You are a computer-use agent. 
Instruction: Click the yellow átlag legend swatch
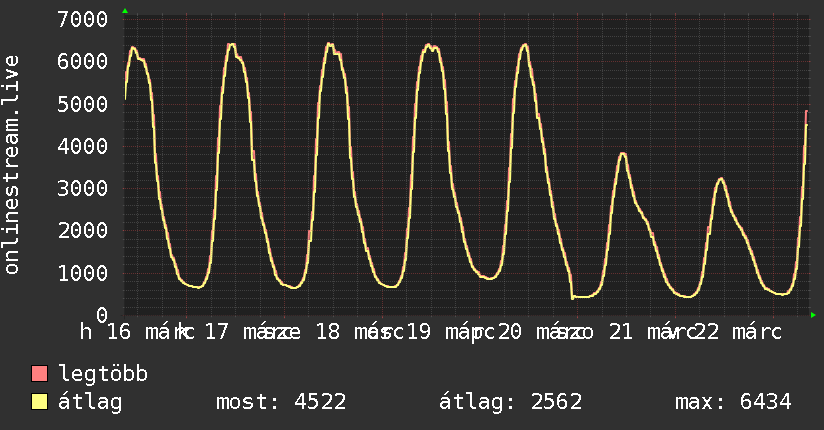(39, 402)
